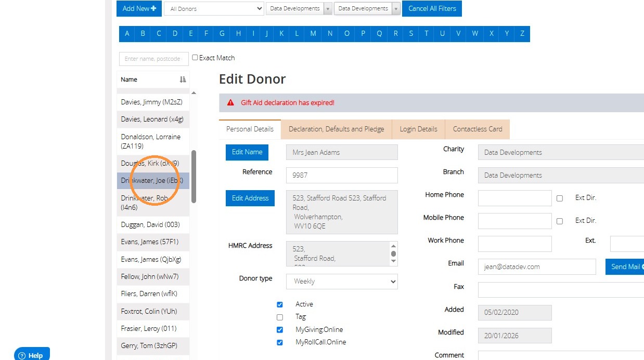Sort the Name column using sort icon
Screen dimensions: 644x360
(x=183, y=79)
